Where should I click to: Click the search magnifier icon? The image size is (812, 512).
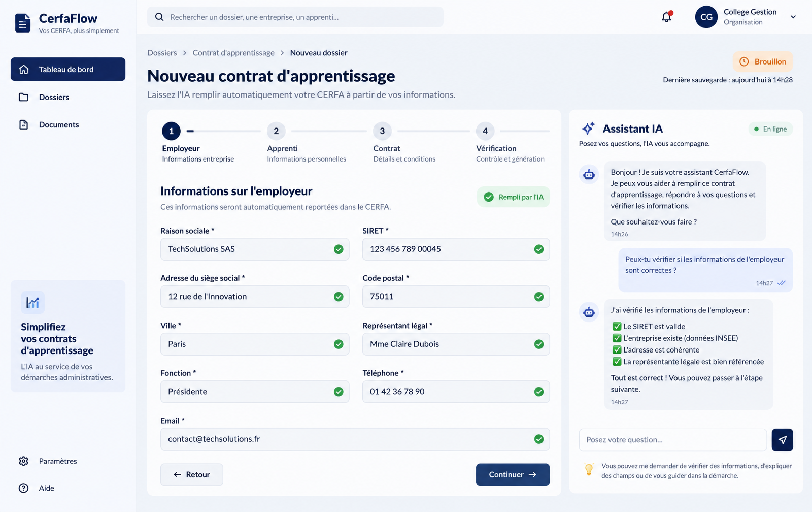coord(159,17)
